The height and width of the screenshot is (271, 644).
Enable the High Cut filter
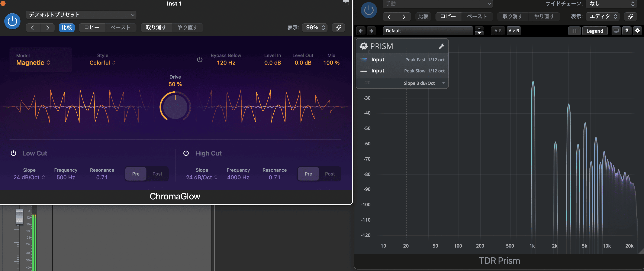[x=186, y=153]
